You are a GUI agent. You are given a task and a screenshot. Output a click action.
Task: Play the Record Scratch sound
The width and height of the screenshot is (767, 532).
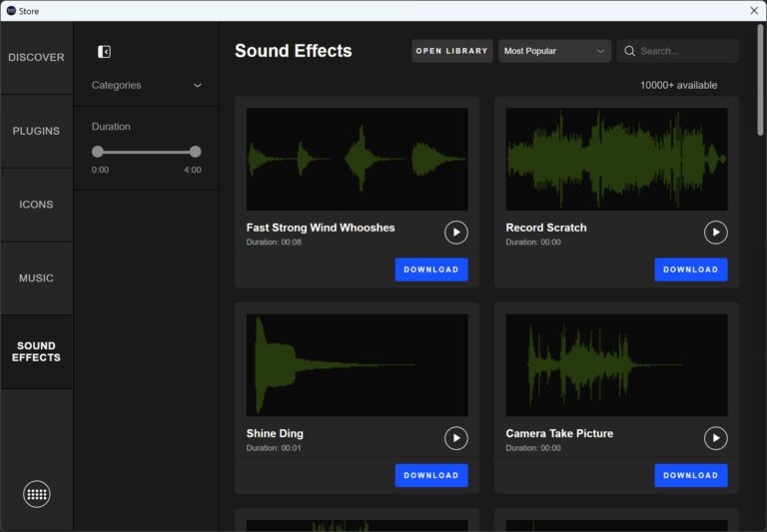point(715,233)
